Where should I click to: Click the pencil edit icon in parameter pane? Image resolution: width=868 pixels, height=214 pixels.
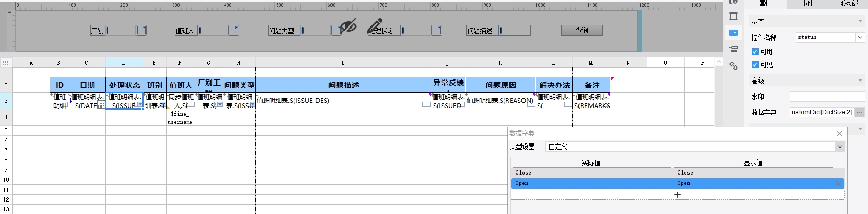[375, 25]
